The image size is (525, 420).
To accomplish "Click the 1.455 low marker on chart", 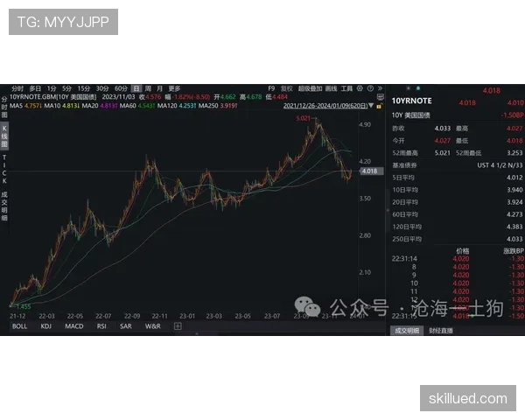I will [23, 306].
